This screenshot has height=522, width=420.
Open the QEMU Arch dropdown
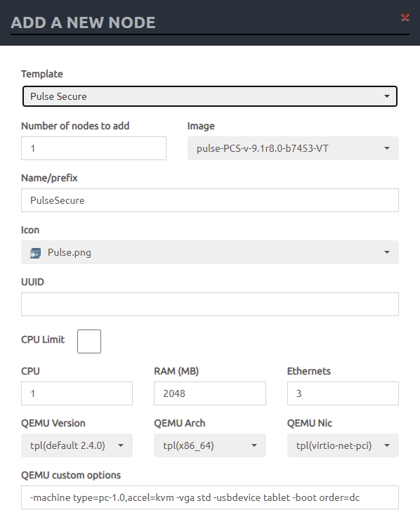[x=210, y=445]
